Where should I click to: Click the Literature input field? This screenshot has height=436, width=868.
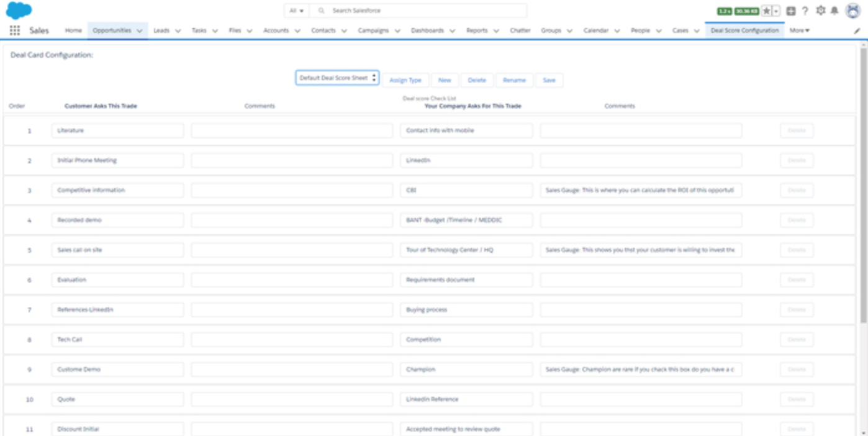pos(117,130)
